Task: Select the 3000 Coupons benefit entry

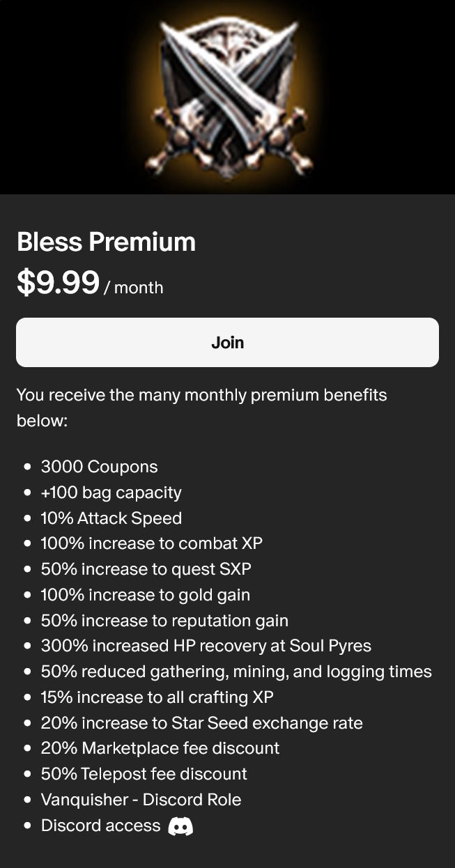Action: tap(100, 467)
